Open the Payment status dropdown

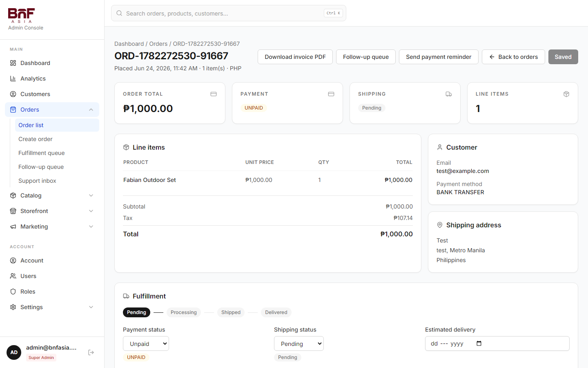click(146, 343)
